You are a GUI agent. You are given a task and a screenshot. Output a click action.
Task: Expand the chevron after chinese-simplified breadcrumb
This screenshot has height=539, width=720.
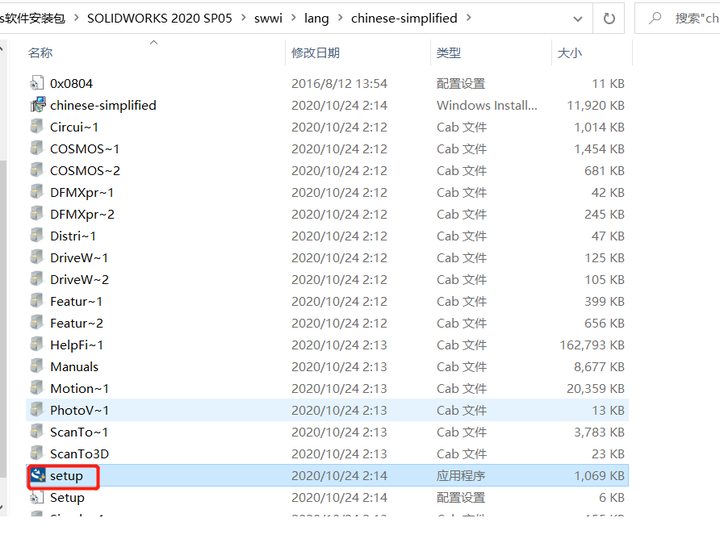click(469, 18)
